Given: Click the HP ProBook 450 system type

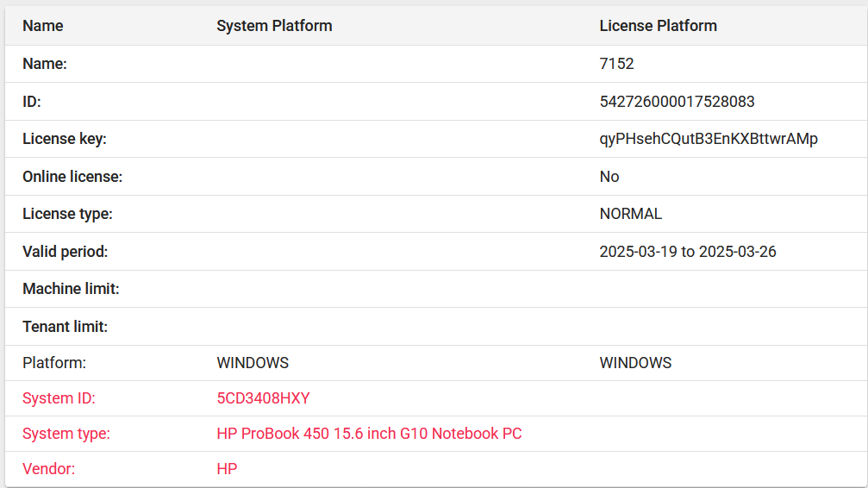Looking at the screenshot, I should coord(369,433).
